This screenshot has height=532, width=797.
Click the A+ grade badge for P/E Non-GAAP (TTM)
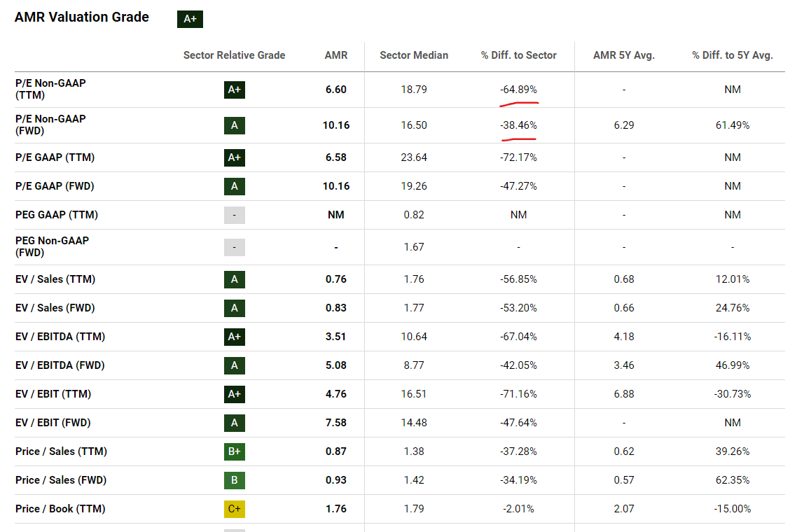click(x=235, y=90)
